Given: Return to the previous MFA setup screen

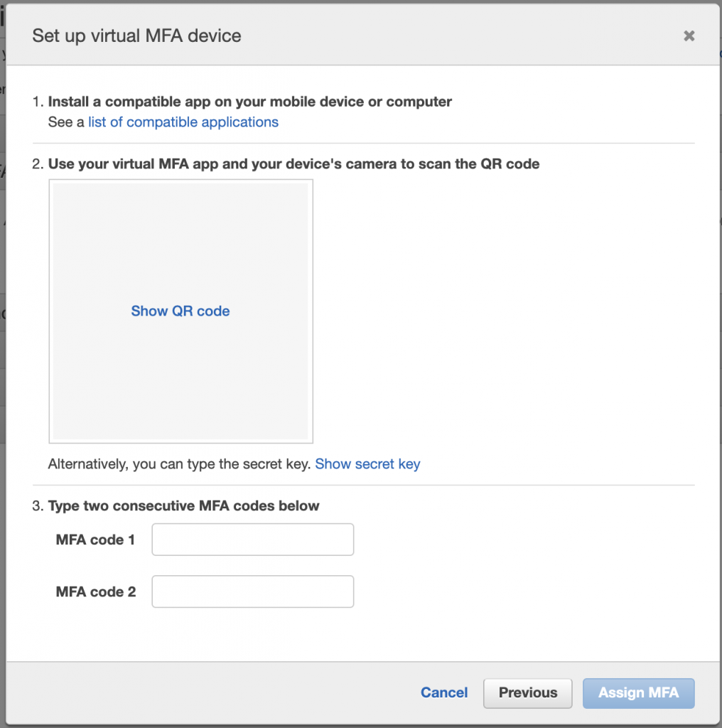Looking at the screenshot, I should [x=527, y=692].
